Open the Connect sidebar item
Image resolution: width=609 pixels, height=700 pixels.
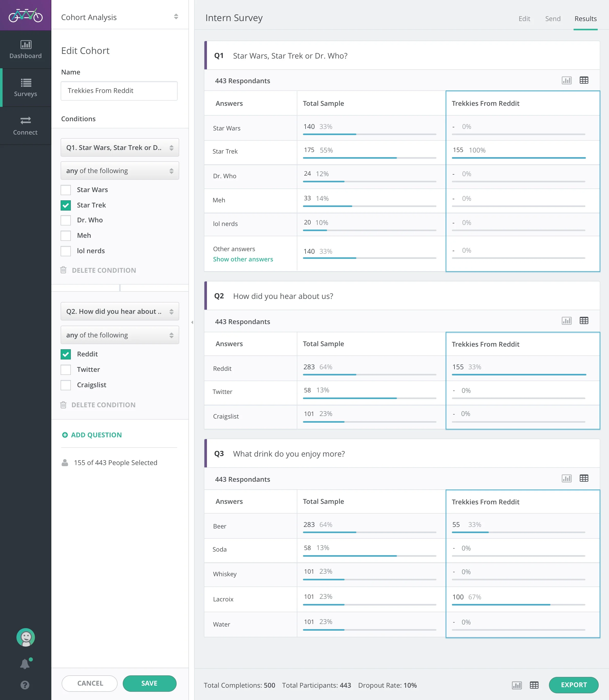click(x=25, y=126)
